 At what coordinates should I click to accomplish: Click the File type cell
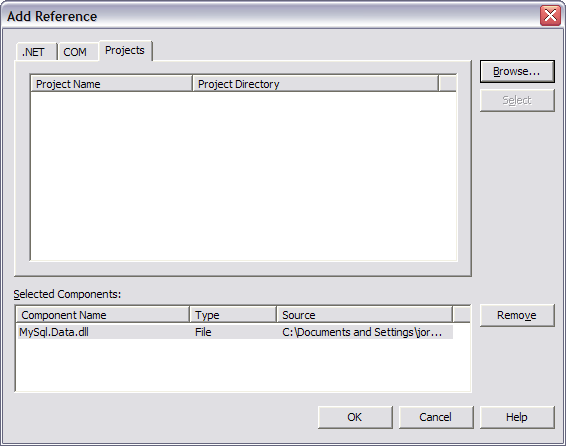click(x=203, y=332)
